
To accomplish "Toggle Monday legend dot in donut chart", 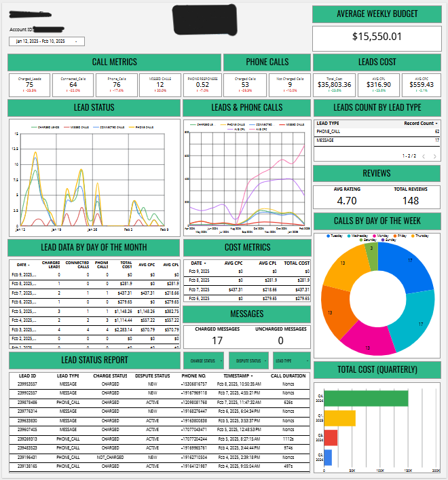I will point(375,236).
